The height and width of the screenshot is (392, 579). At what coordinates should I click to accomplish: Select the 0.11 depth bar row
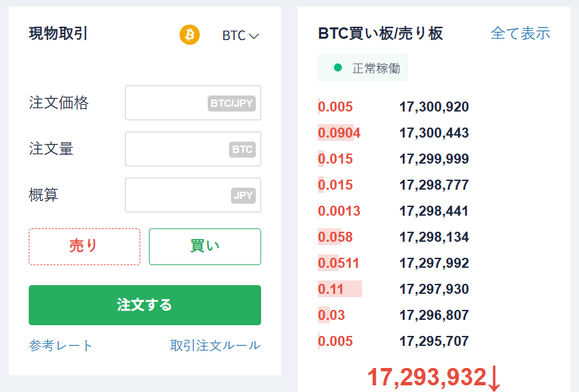tap(393, 289)
